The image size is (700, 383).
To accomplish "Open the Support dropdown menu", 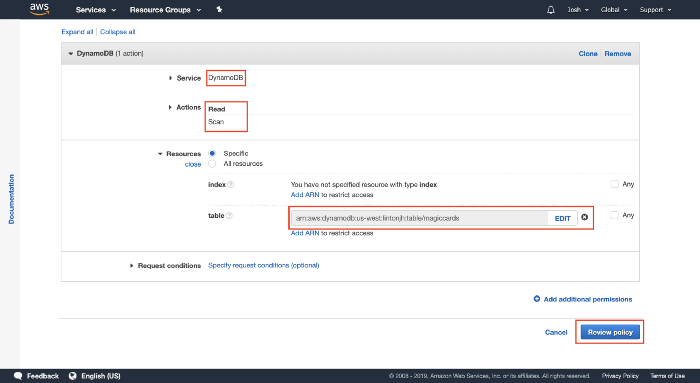I will 655,10.
